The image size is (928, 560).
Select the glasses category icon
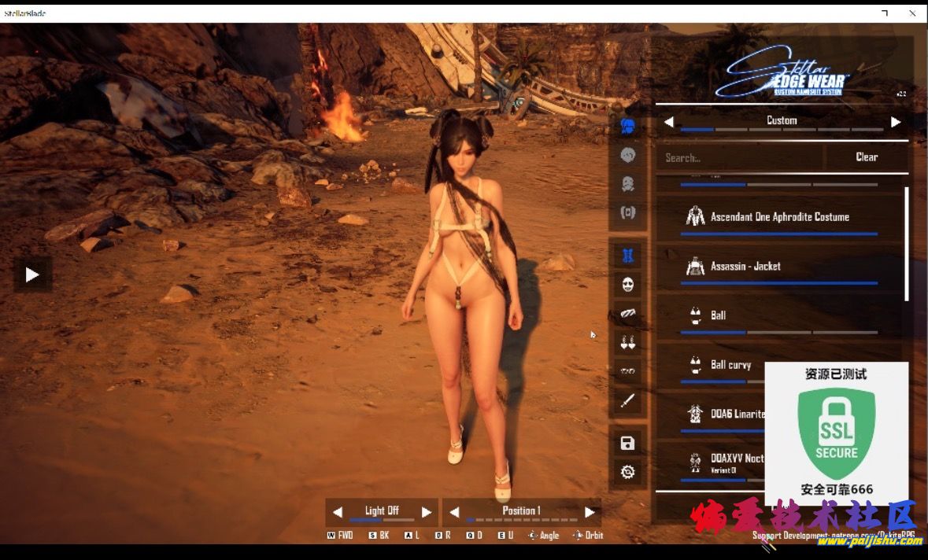pyautogui.click(x=627, y=371)
